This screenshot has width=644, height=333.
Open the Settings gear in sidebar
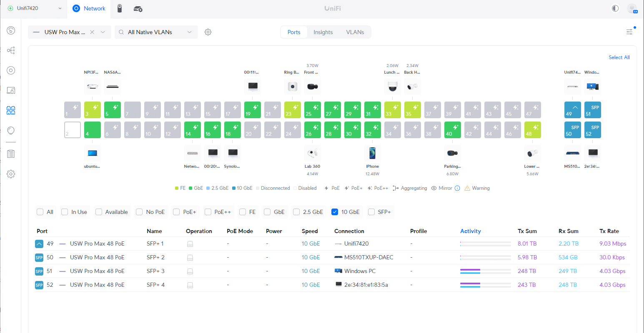point(11,174)
